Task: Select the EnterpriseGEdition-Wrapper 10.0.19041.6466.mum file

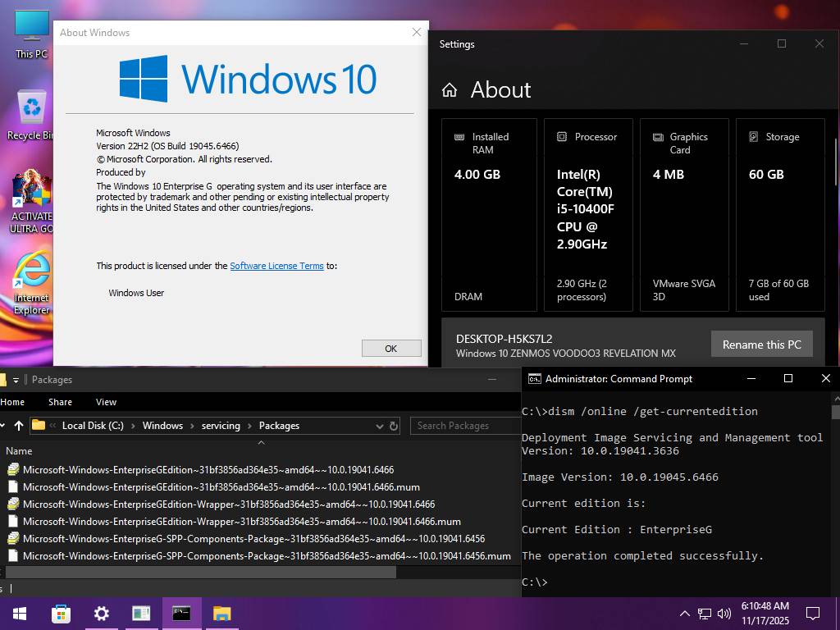Action: click(x=241, y=521)
